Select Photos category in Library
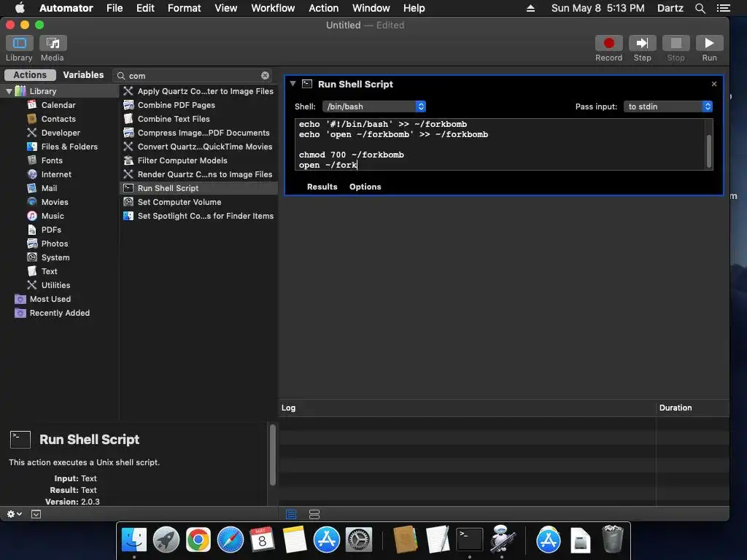The height and width of the screenshot is (560, 747). click(x=54, y=244)
